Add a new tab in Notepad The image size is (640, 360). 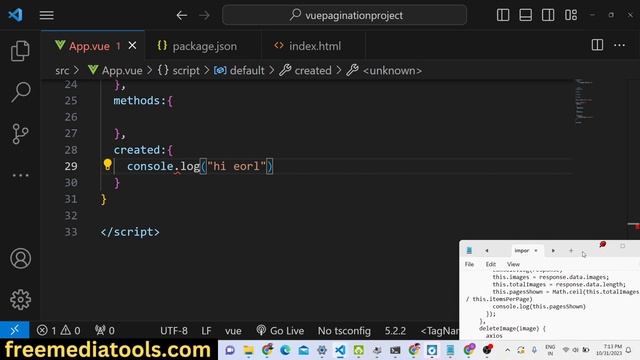click(571, 250)
